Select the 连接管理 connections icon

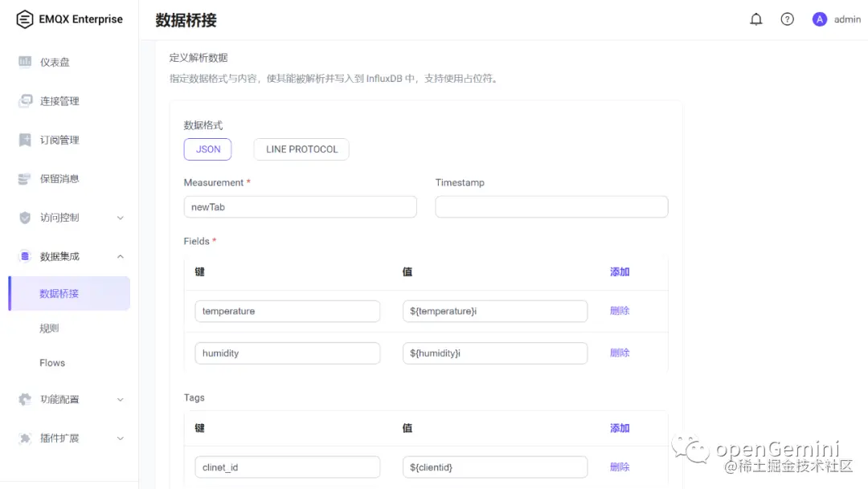pos(27,100)
